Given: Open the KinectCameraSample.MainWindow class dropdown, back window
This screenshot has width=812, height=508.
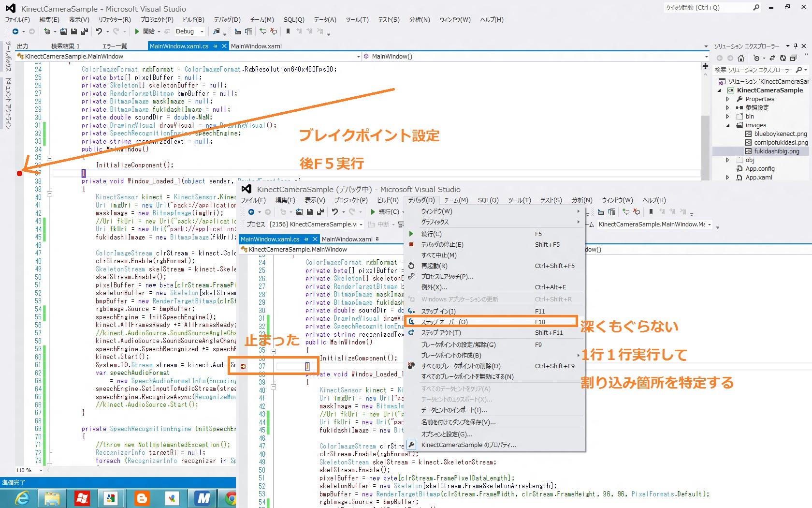Looking at the screenshot, I should click(x=188, y=57).
